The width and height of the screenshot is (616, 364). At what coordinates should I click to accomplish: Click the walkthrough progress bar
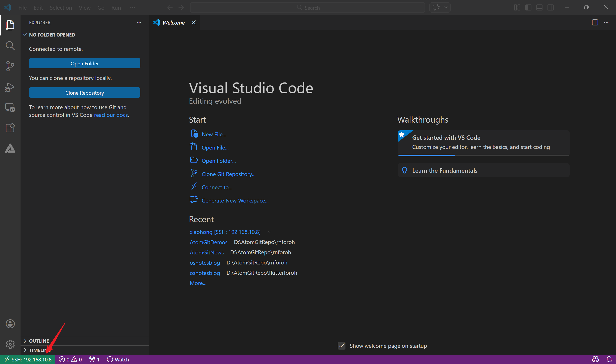(483, 155)
